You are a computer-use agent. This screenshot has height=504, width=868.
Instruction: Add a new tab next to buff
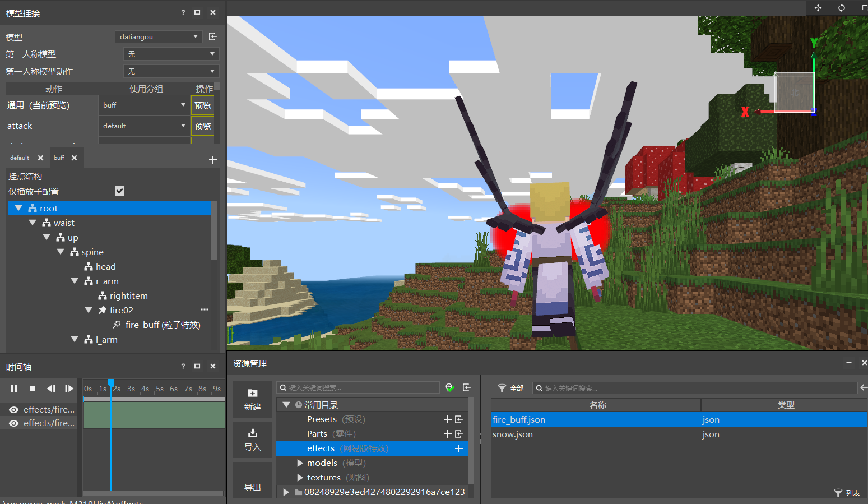[213, 160]
